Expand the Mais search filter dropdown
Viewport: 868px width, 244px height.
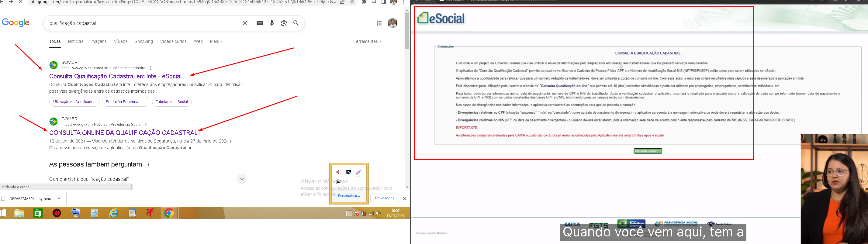click(x=216, y=41)
